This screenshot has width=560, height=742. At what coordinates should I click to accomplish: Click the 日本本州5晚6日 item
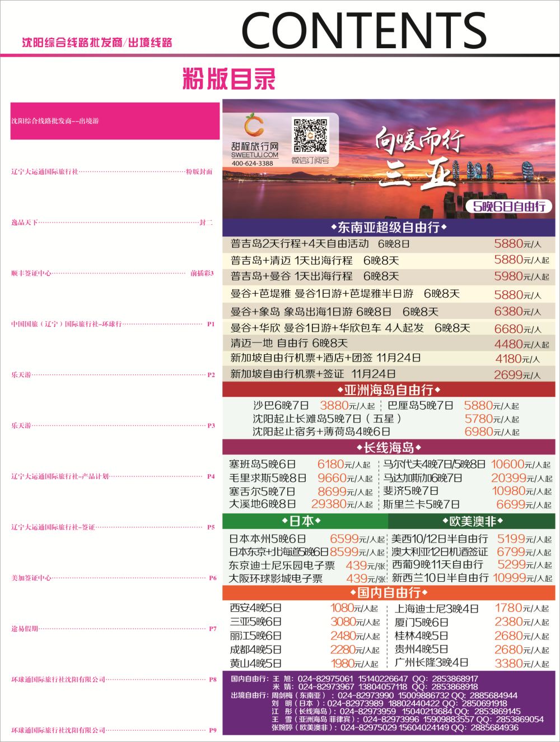click(x=306, y=539)
